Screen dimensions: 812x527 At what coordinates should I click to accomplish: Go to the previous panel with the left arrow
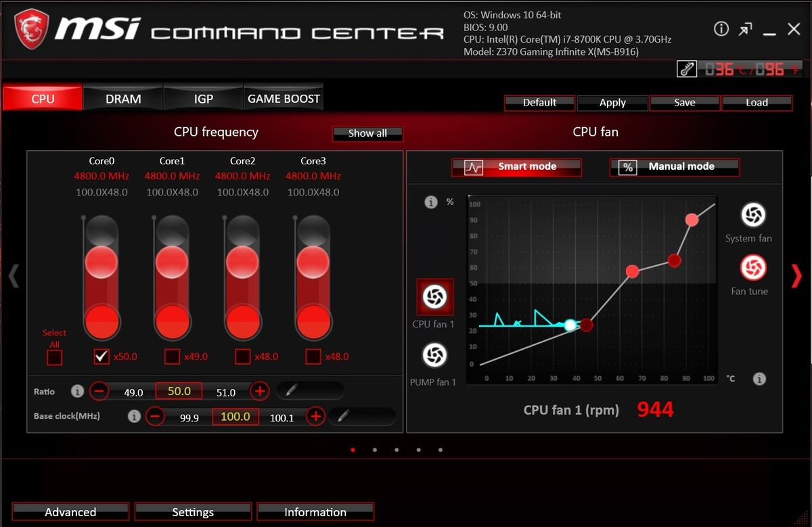(x=14, y=275)
